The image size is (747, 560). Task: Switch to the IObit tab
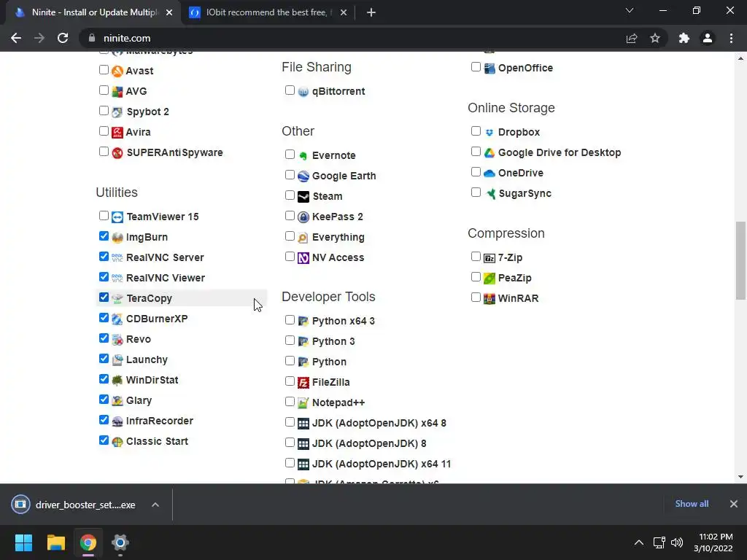click(267, 12)
